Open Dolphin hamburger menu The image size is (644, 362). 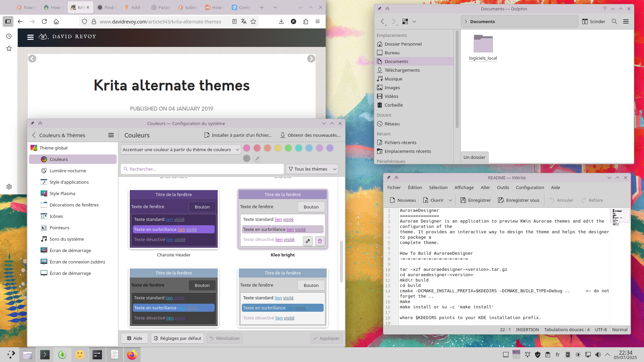[x=626, y=21]
